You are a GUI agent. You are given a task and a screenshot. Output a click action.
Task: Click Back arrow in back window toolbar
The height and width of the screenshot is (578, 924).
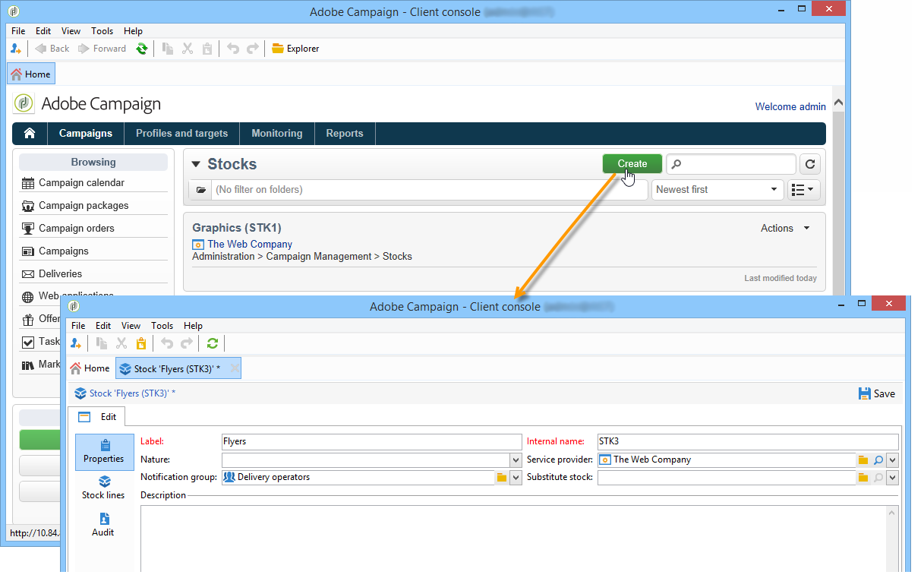tap(41, 49)
